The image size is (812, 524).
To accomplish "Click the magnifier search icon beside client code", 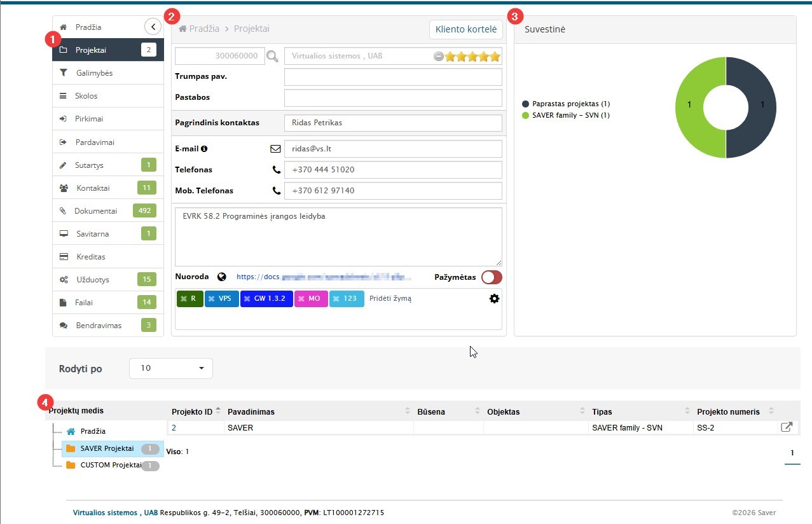I will [272, 57].
